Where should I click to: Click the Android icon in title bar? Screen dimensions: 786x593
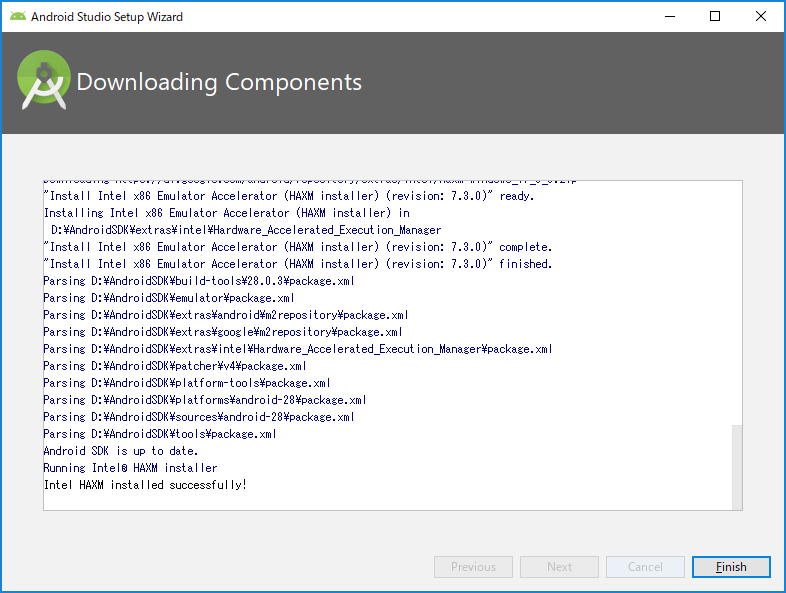point(18,17)
